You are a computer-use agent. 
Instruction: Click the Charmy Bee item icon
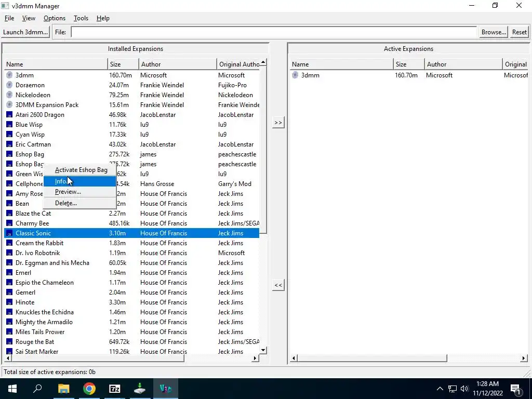pyautogui.click(x=9, y=223)
